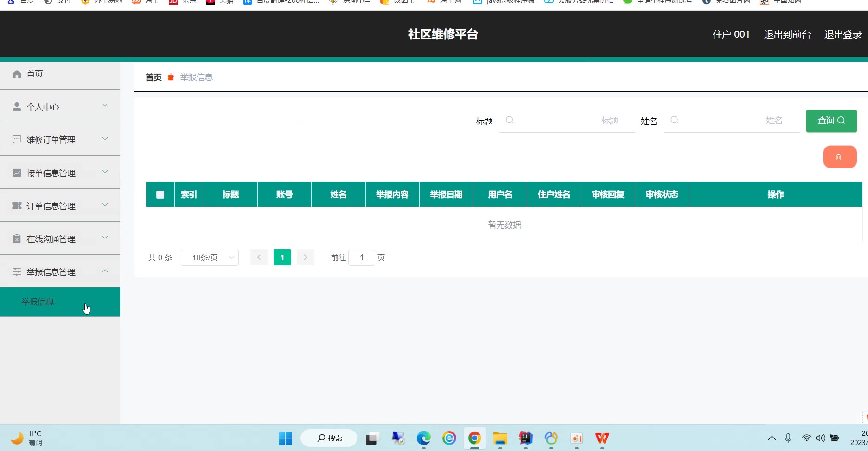The image size is (868, 451).
Task: Click the 审核回复 column header
Action: [x=608, y=194]
